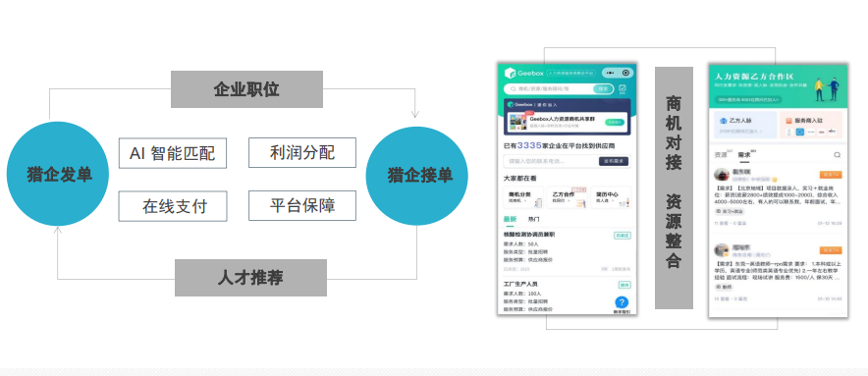Click the contact phone input field

coord(550,161)
